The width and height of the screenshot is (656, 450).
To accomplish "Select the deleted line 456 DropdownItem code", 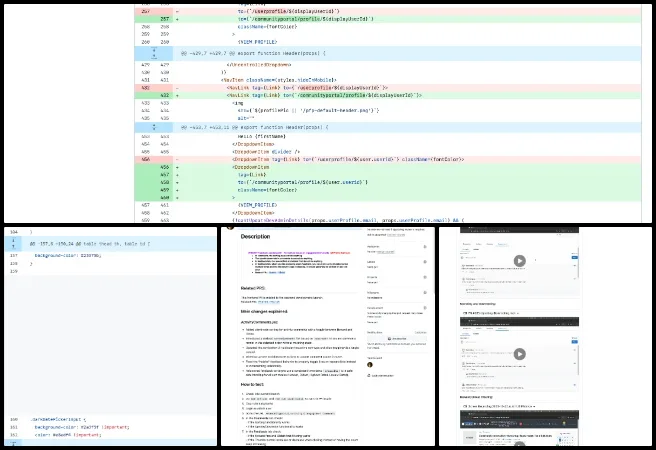I will (388, 159).
